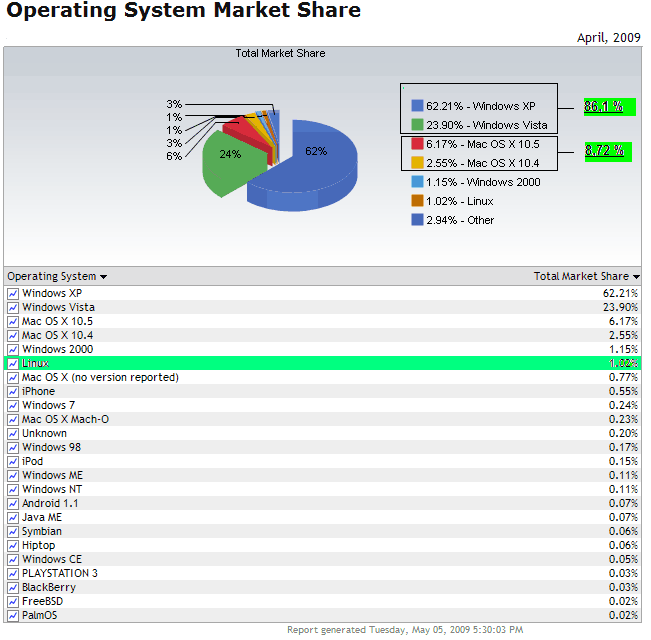Click trend icon beside Mac OS X 10.5

point(13,322)
